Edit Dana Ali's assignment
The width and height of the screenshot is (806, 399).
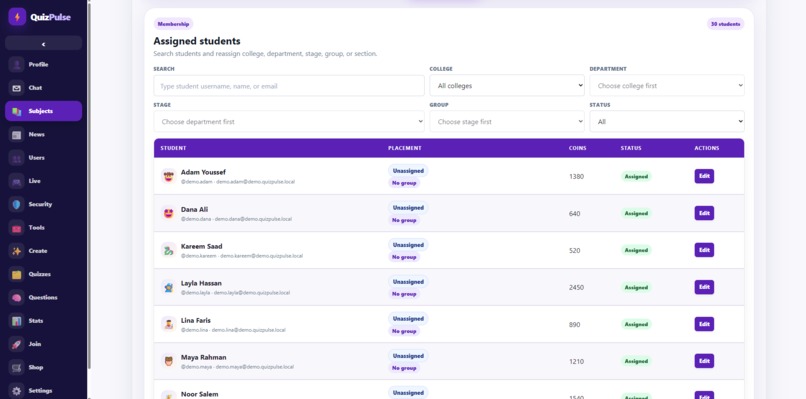704,213
